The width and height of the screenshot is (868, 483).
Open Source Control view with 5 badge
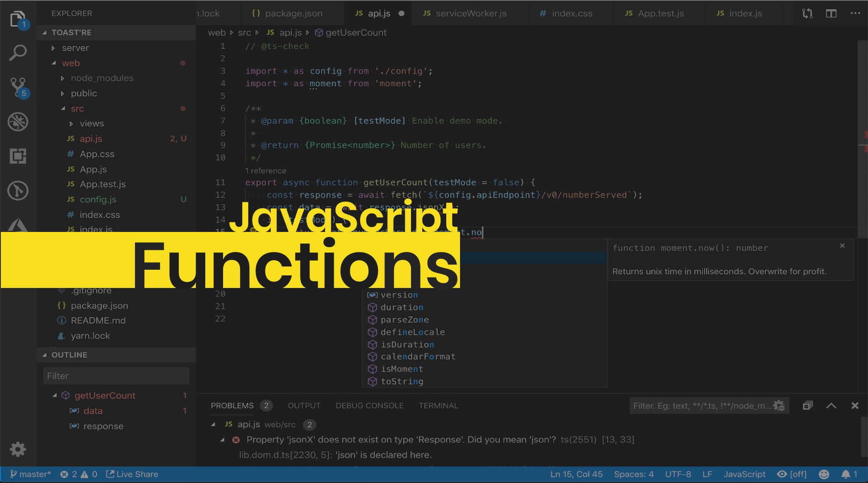pos(18,86)
